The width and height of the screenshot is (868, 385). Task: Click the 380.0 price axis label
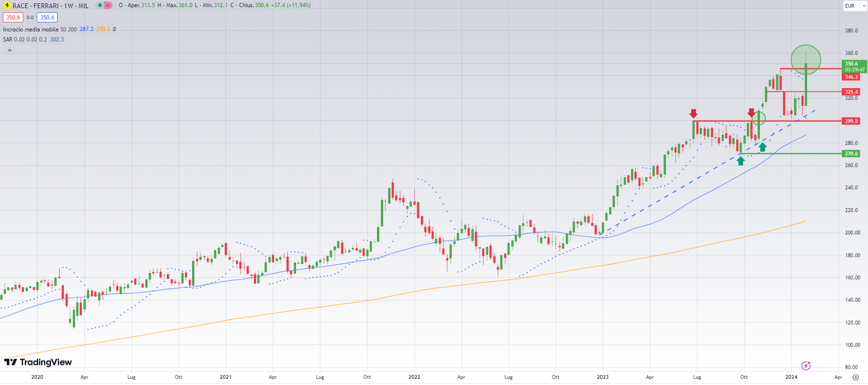pyautogui.click(x=851, y=30)
